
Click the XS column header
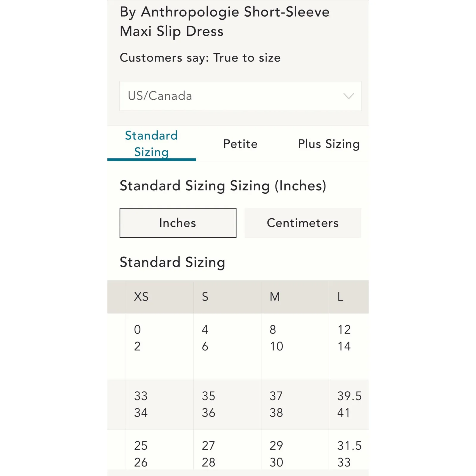pos(141,297)
